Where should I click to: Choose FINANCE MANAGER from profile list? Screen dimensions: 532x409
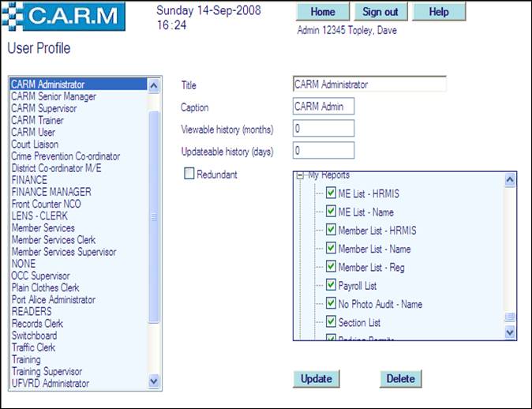point(51,192)
